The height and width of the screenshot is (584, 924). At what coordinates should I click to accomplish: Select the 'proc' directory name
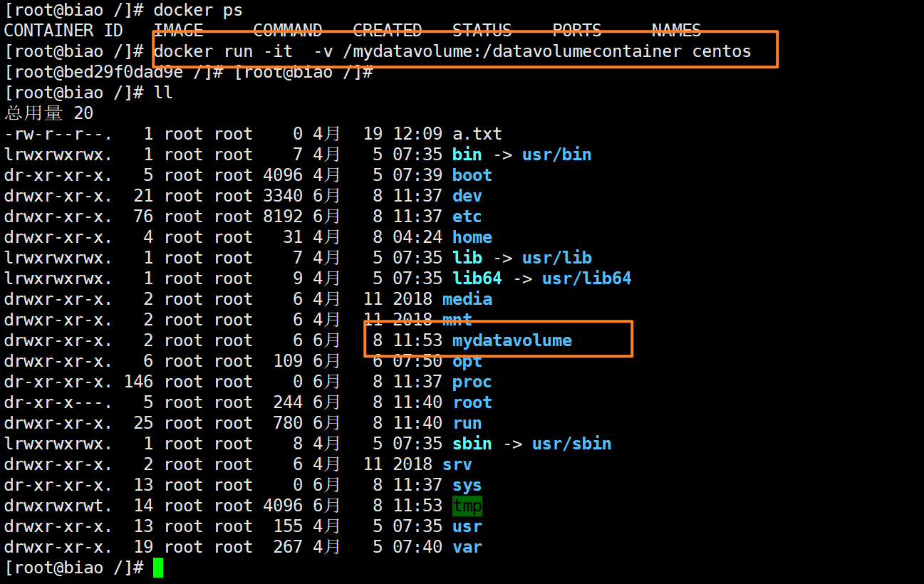click(472, 382)
